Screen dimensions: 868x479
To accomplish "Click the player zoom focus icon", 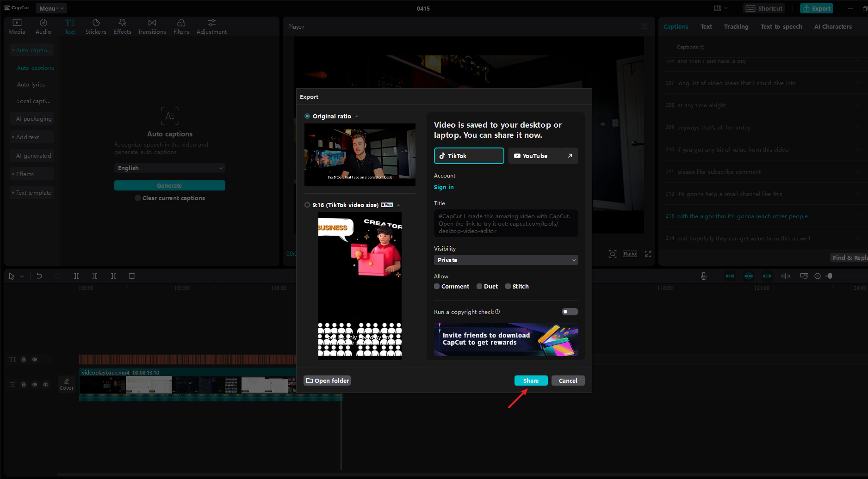I will (613, 254).
